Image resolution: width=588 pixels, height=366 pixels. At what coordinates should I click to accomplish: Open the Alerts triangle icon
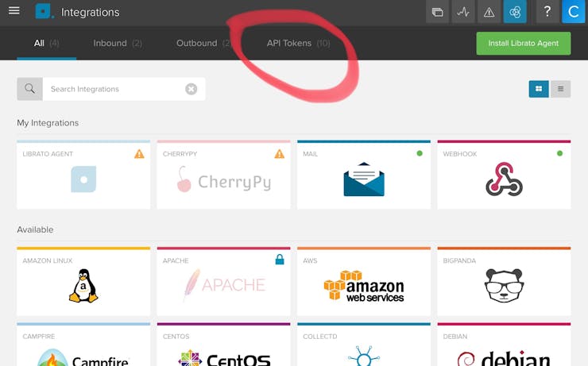[489, 12]
